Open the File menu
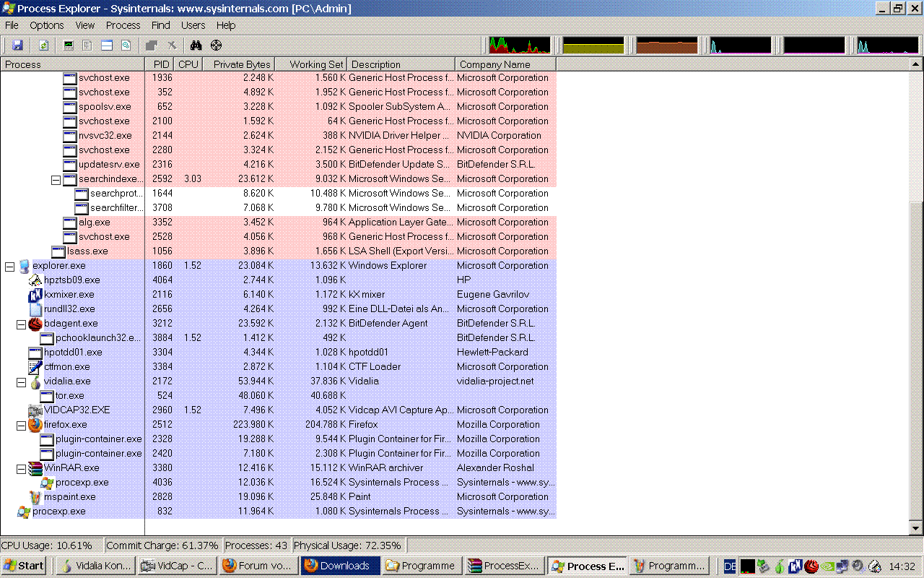Image resolution: width=924 pixels, height=578 pixels. (12, 25)
